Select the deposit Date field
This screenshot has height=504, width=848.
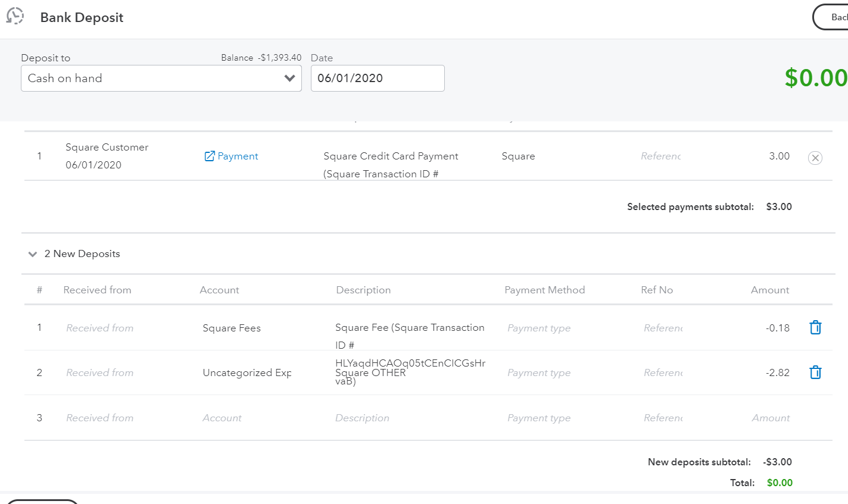click(x=378, y=78)
